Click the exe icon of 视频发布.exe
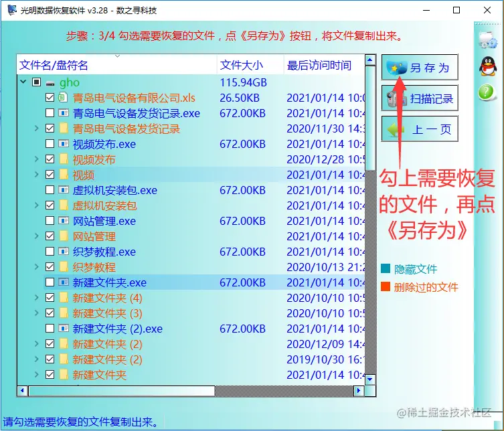The height and width of the screenshot is (431, 504). pos(64,144)
